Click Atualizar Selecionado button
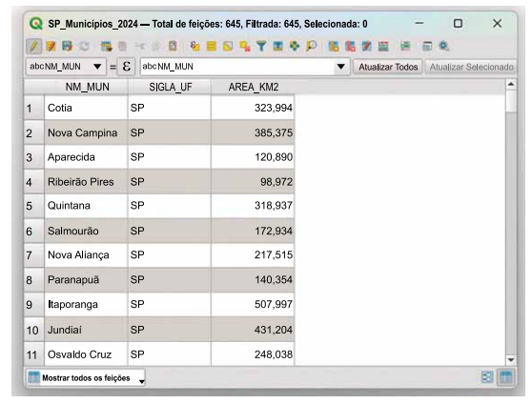 471,67
